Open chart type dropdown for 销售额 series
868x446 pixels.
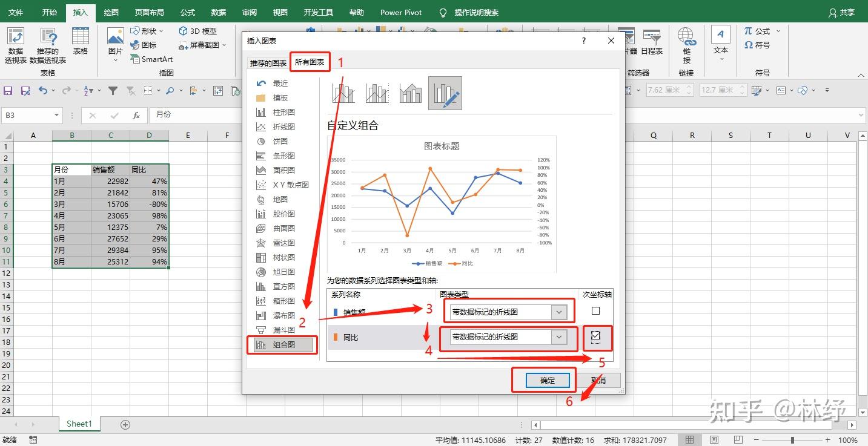559,312
